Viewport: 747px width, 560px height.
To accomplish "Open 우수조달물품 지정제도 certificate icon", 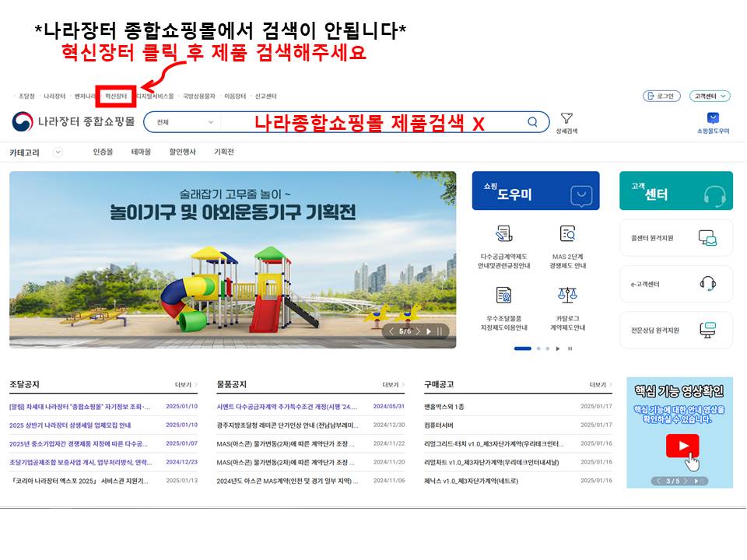I will [x=503, y=296].
